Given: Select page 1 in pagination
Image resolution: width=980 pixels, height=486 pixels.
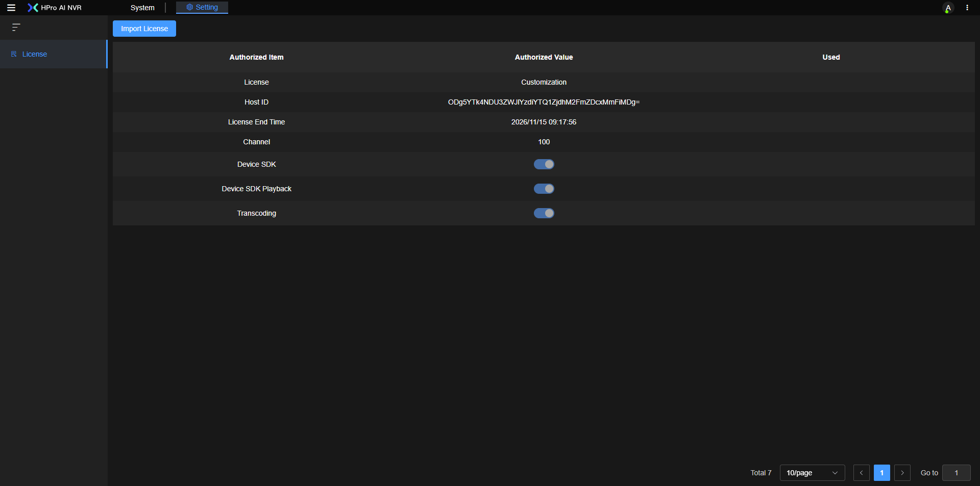Looking at the screenshot, I should click(881, 473).
